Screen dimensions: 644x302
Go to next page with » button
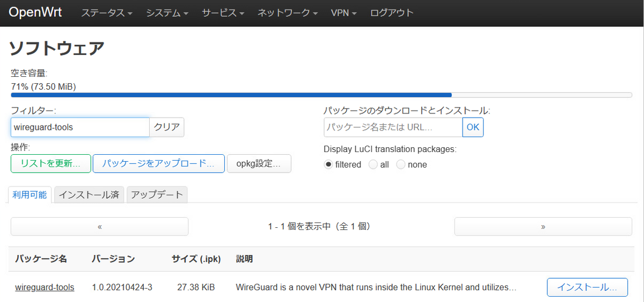(543, 227)
